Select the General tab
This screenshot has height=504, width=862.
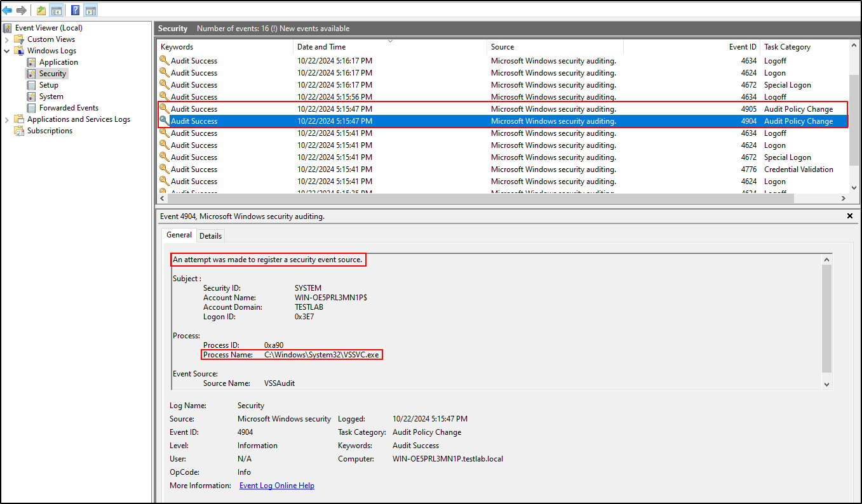point(178,235)
